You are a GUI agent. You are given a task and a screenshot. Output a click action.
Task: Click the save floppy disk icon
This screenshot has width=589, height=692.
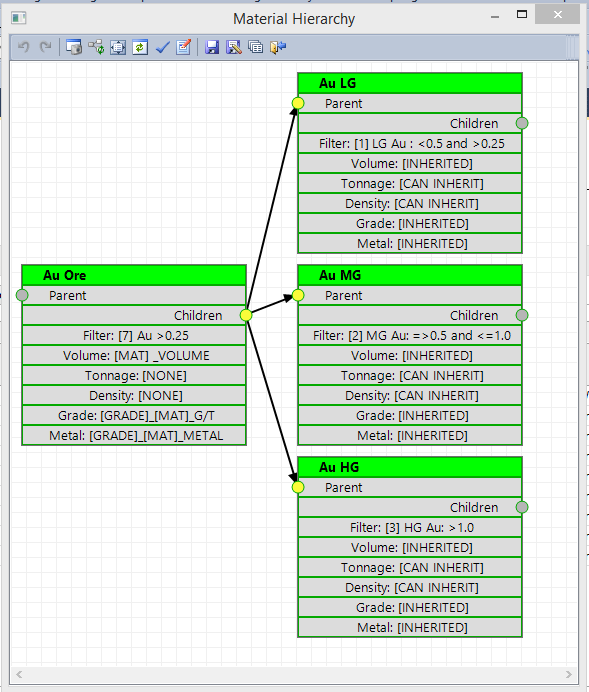pyautogui.click(x=212, y=47)
